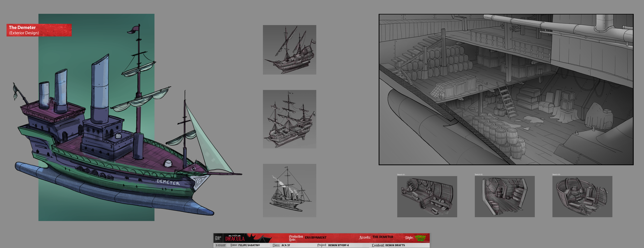Image resolution: width=644 pixels, height=248 pixels.
Task: Click the 'Sketch 01.' caption
Action: pos(401,175)
